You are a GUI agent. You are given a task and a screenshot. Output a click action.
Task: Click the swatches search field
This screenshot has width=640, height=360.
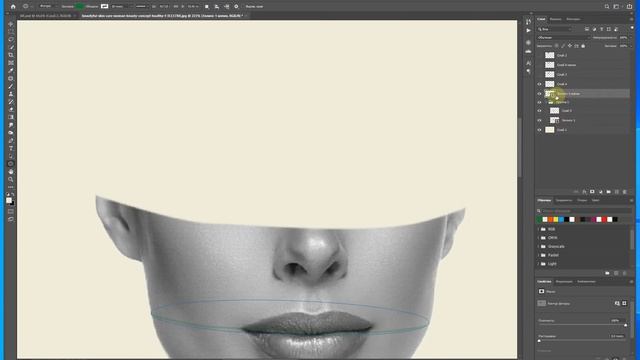584,211
